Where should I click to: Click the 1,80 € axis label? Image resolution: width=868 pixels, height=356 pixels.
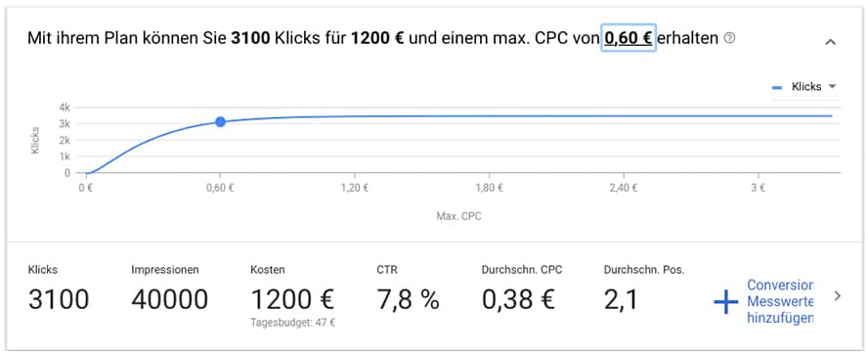point(490,188)
